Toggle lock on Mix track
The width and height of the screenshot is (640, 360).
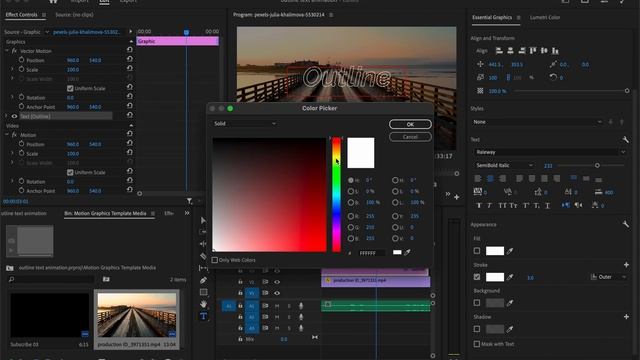240,339
